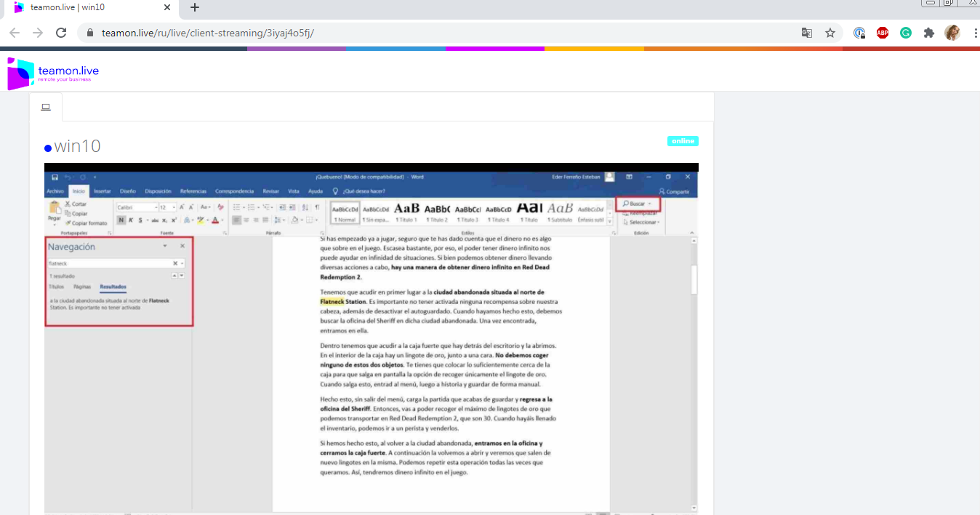Click the Chrome profile avatar

coord(952,33)
